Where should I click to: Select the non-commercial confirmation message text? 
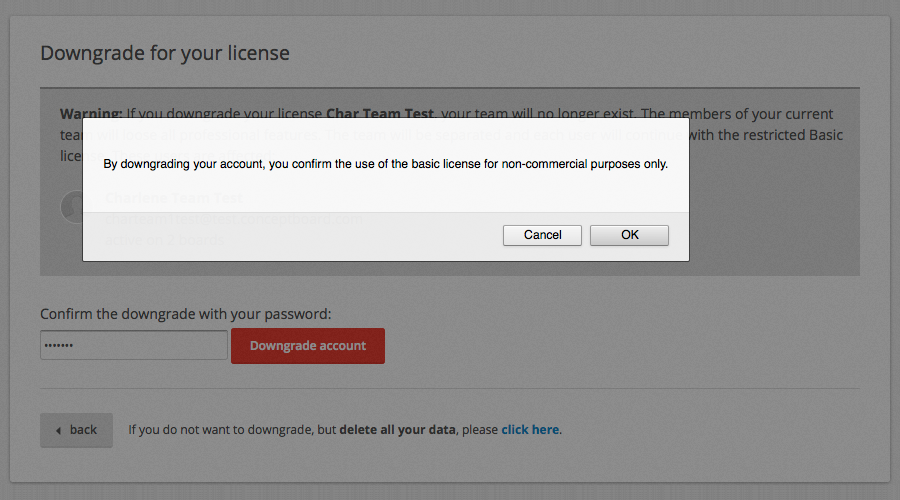click(x=385, y=164)
